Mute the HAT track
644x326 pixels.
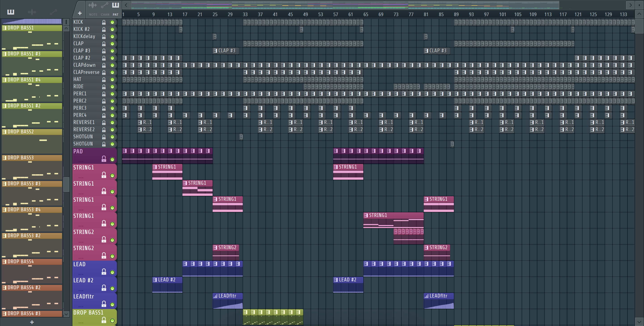(112, 80)
